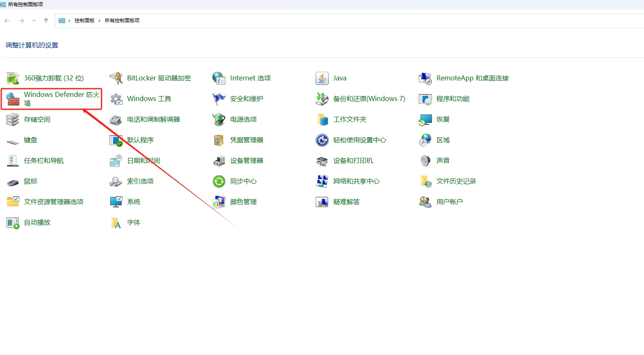Open the 360强力卸载 icon
The height and width of the screenshot is (355, 644).
(x=13, y=78)
